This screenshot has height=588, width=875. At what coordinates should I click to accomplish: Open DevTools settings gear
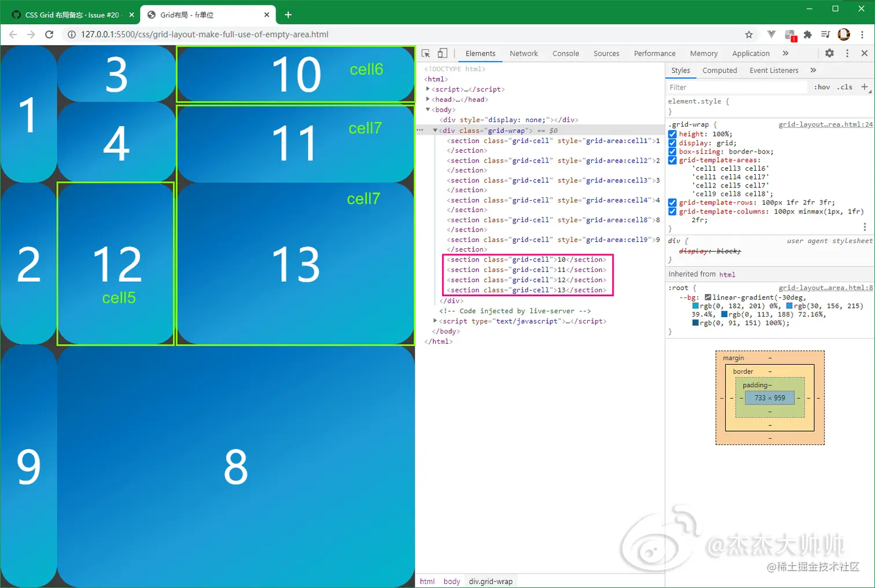coord(829,53)
